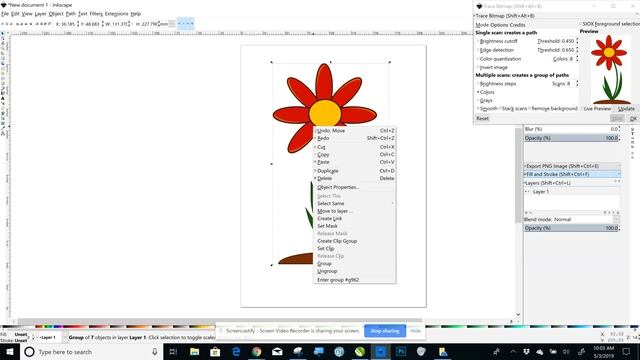This screenshot has width=640, height=360.
Task: Click the Fill and Stroke Opacity slider
Action: point(571,138)
